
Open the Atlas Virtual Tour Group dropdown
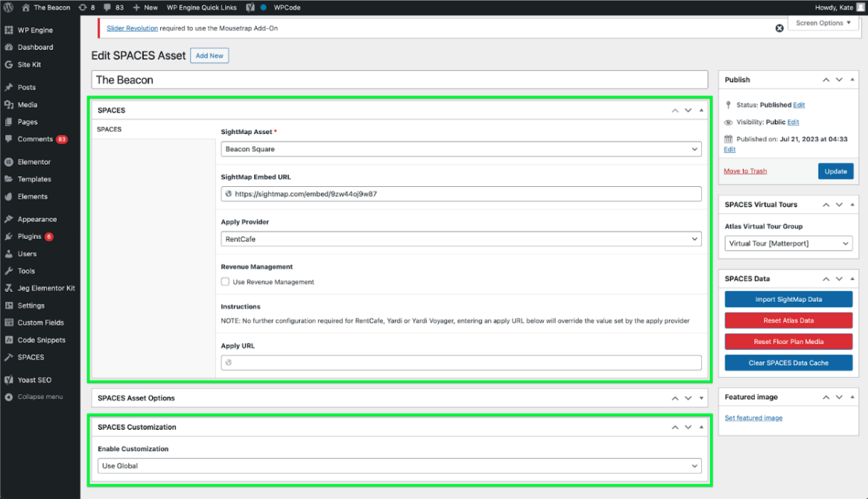point(788,244)
